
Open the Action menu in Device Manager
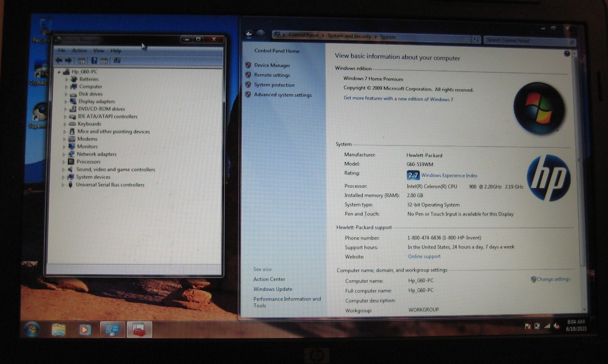click(79, 50)
